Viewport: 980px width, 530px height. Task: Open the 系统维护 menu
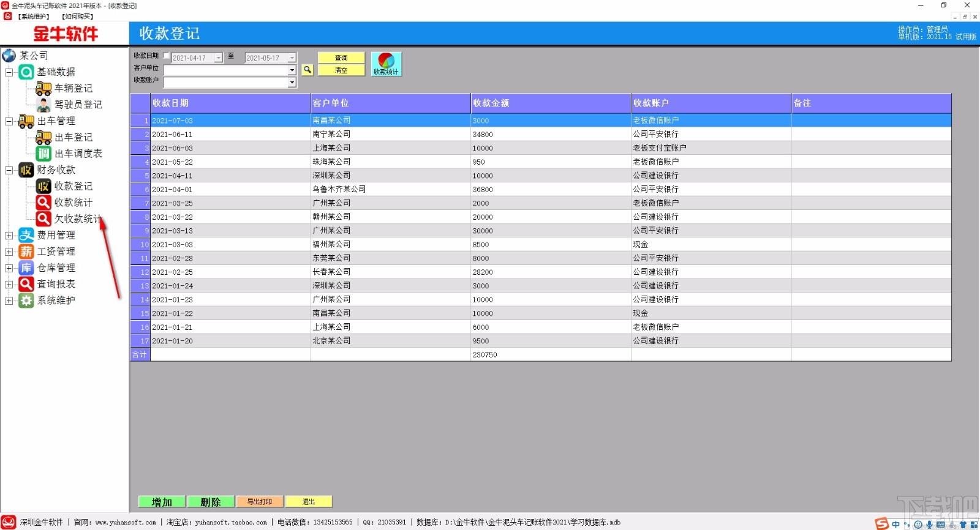[34, 17]
